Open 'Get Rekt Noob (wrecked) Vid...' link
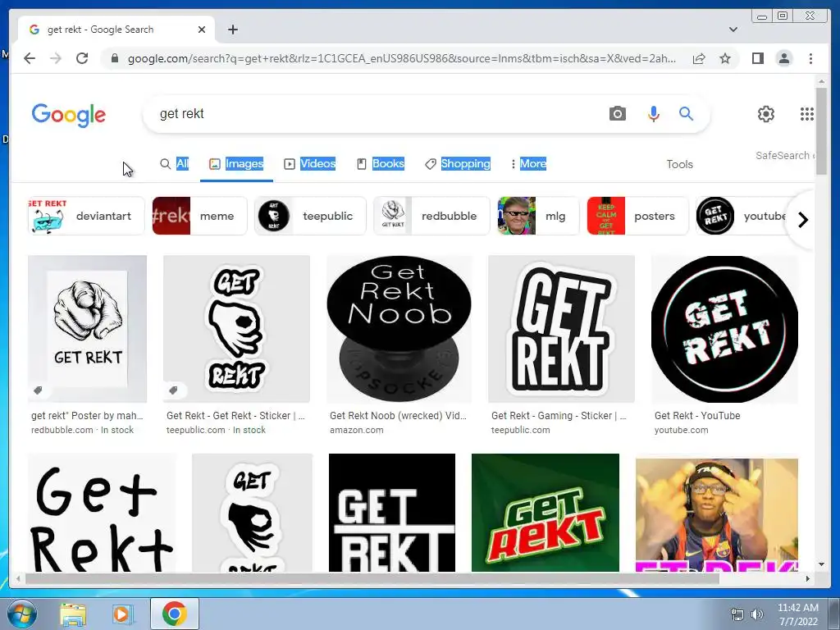Screen dimensions: 840x630 pyautogui.click(x=398, y=416)
